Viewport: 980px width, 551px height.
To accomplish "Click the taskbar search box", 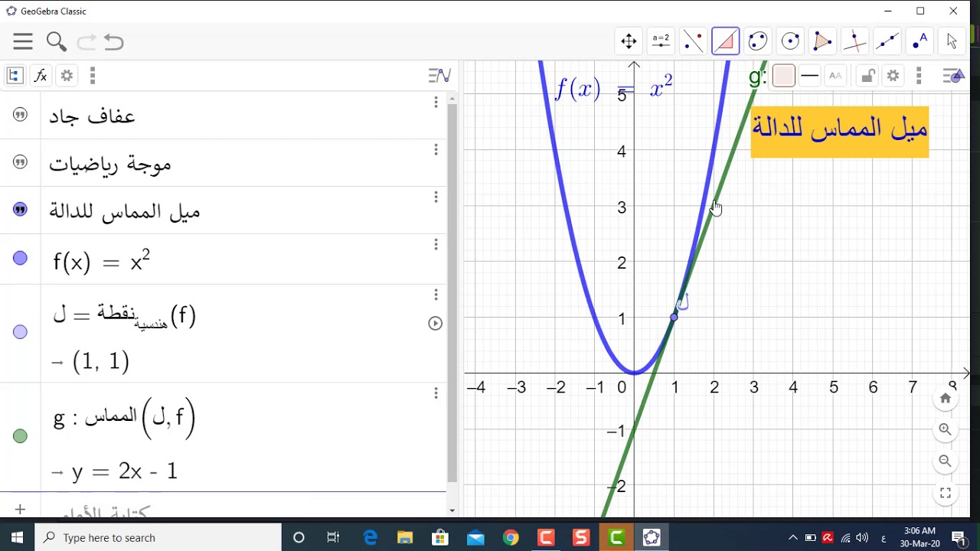I will [x=158, y=537].
